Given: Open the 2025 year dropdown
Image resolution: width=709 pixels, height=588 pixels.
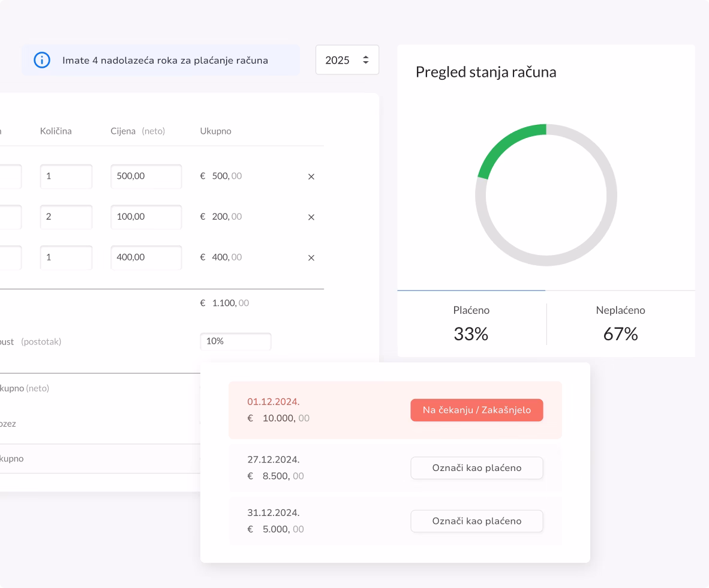Looking at the screenshot, I should [347, 60].
